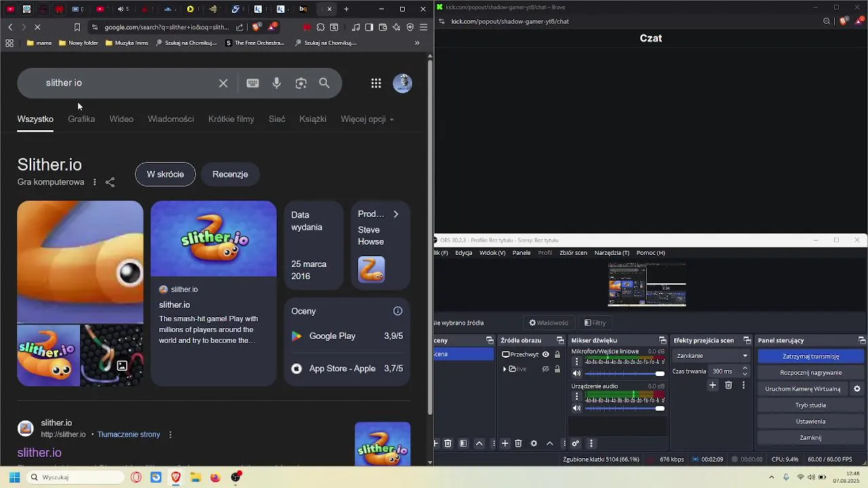Toggle the W skrócie chip
The image size is (868, 488).
coord(165,174)
